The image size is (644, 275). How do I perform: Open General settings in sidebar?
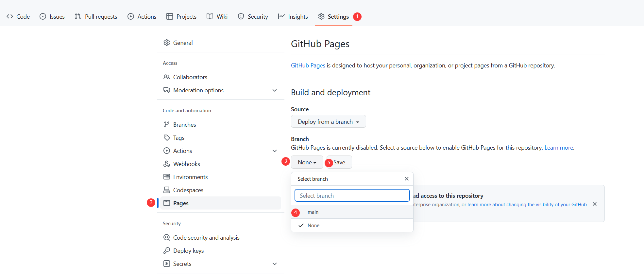pyautogui.click(x=221, y=43)
